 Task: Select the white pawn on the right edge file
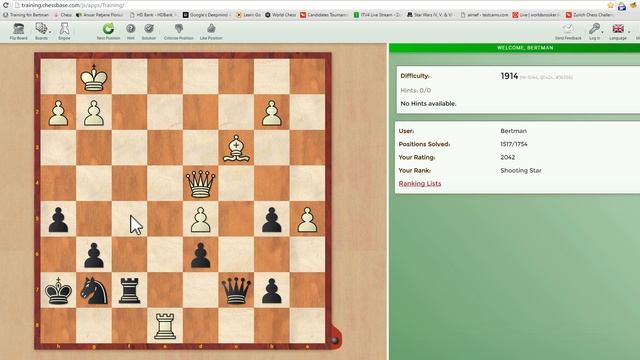coord(307,219)
